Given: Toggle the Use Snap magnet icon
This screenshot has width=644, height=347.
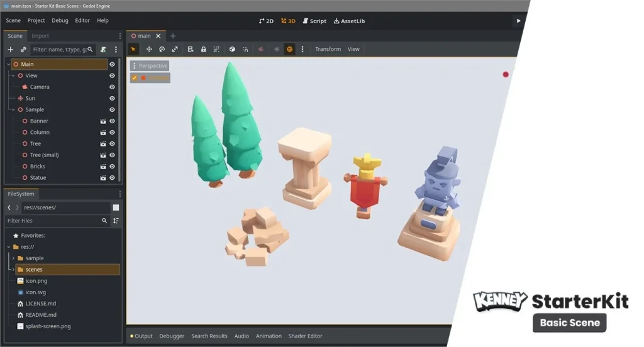Looking at the screenshot, I should click(x=245, y=49).
